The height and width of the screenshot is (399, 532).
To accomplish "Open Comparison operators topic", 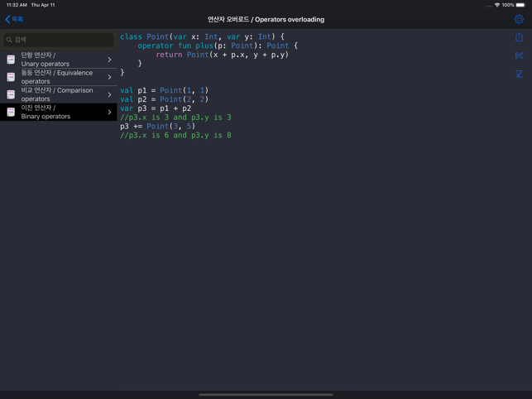I will (x=59, y=94).
